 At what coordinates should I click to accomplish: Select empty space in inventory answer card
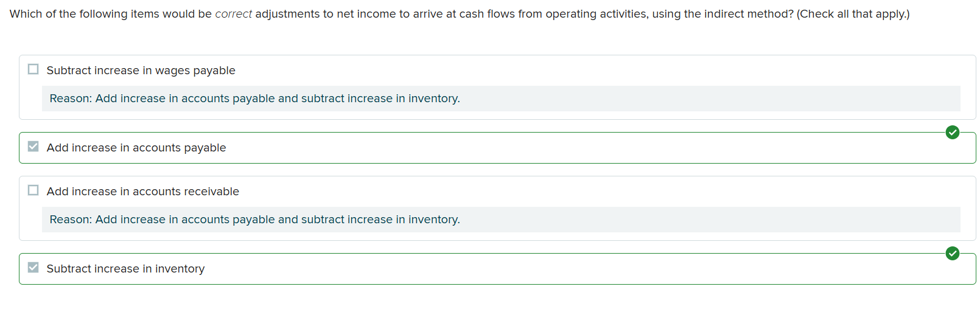(x=578, y=269)
